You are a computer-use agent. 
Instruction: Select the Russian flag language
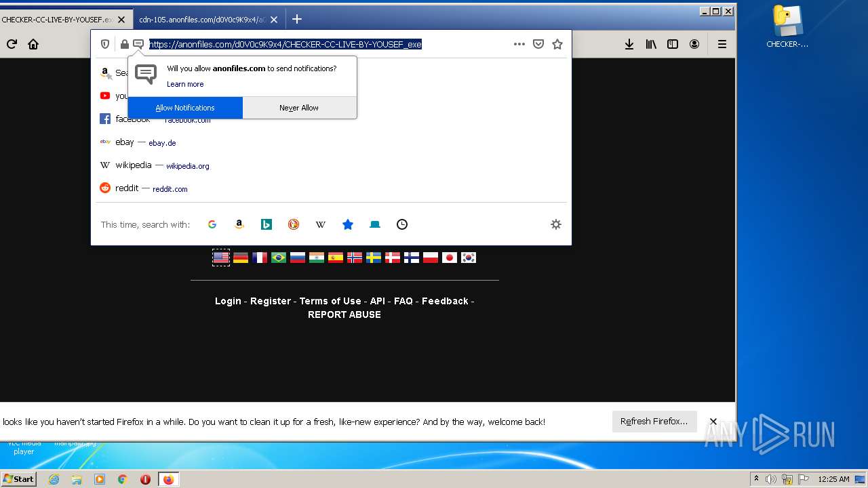pyautogui.click(x=298, y=258)
